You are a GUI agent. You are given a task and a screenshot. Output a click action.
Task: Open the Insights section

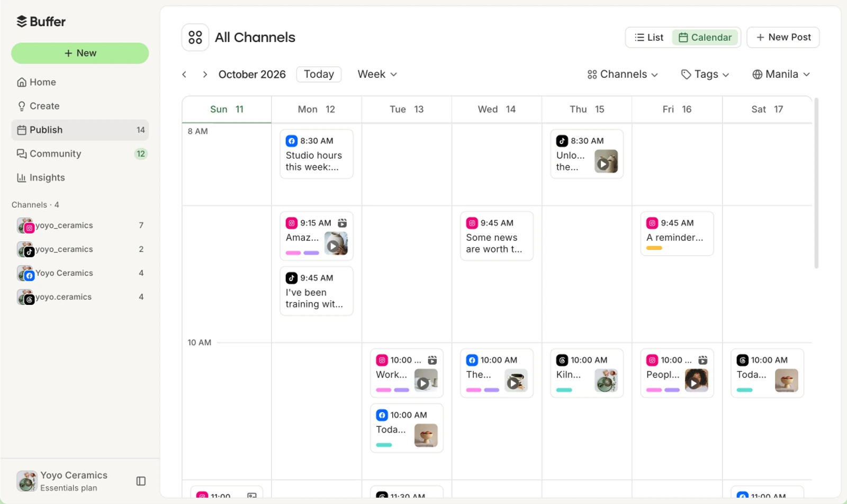(80, 177)
